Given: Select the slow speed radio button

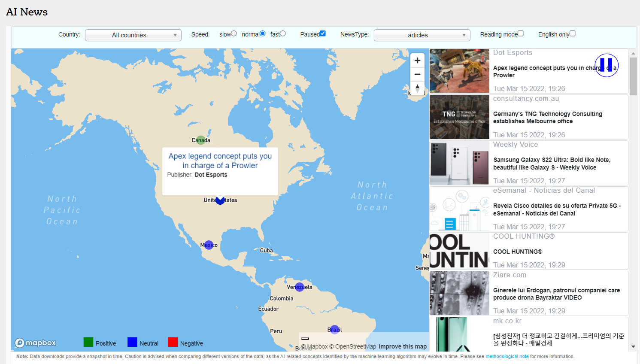Looking at the screenshot, I should coord(234,33).
